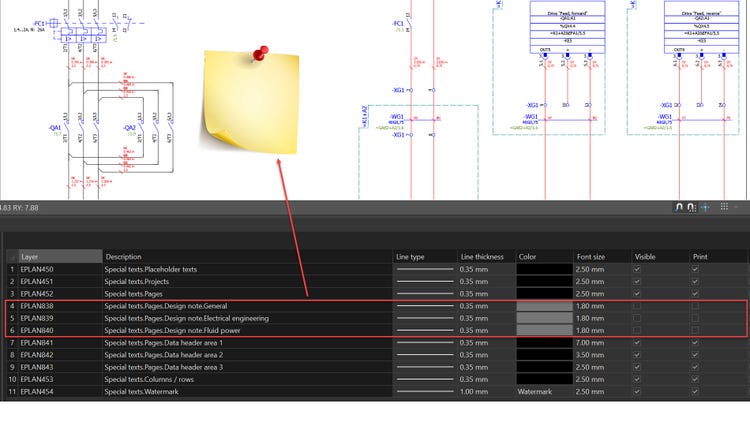This screenshot has width=750, height=426.
Task: Enable Visible checkbox for EPLAN838 layer
Action: pyautogui.click(x=639, y=306)
